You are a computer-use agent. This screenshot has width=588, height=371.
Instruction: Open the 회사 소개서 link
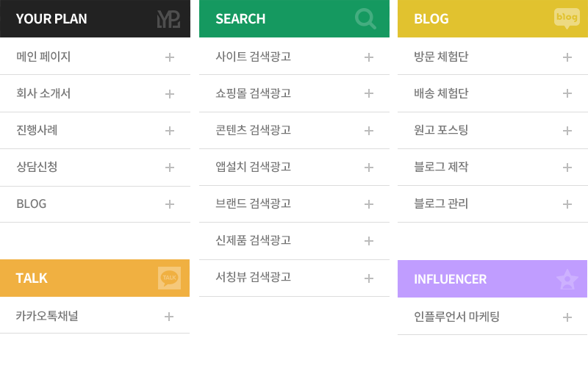click(x=96, y=93)
